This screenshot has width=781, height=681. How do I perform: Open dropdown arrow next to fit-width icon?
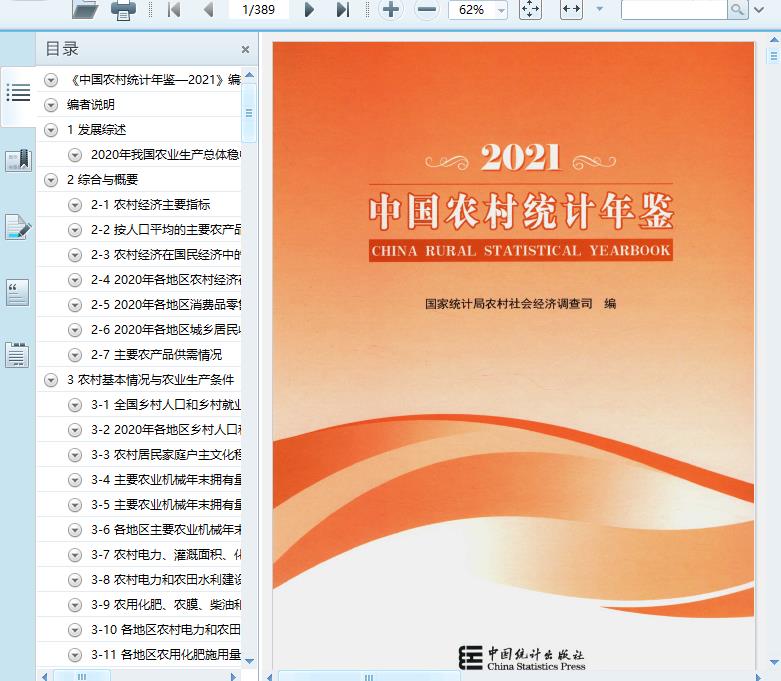coord(600,9)
